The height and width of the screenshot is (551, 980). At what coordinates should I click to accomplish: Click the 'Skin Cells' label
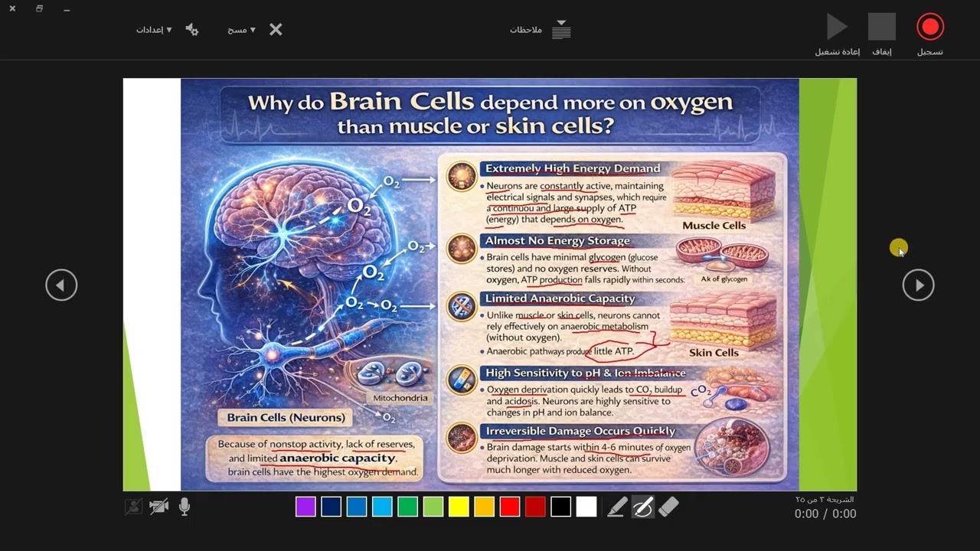click(714, 353)
